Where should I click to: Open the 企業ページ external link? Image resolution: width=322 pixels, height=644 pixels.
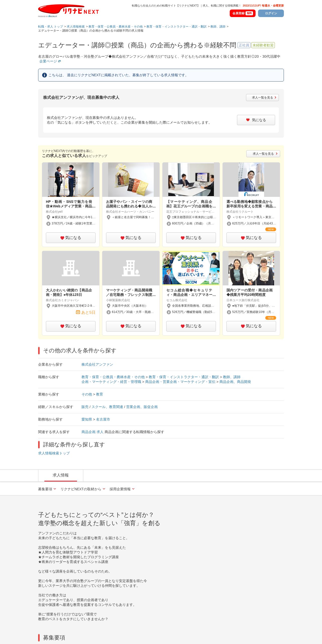[50, 61]
